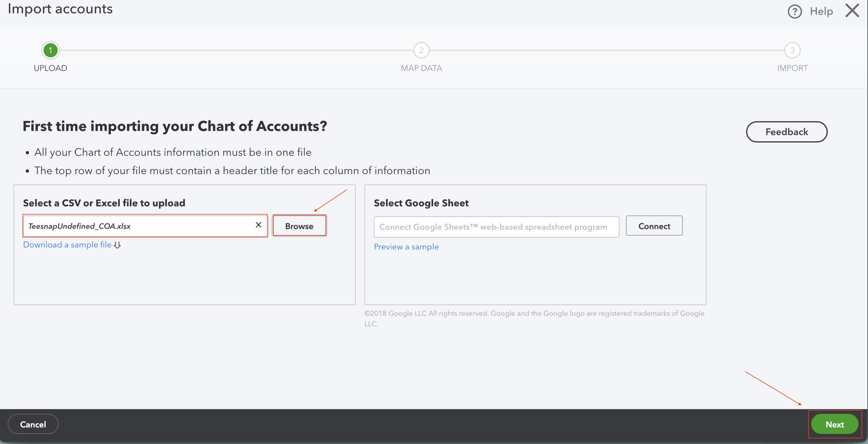
Task: Click the download arrow beside sample file
Action: (118, 245)
